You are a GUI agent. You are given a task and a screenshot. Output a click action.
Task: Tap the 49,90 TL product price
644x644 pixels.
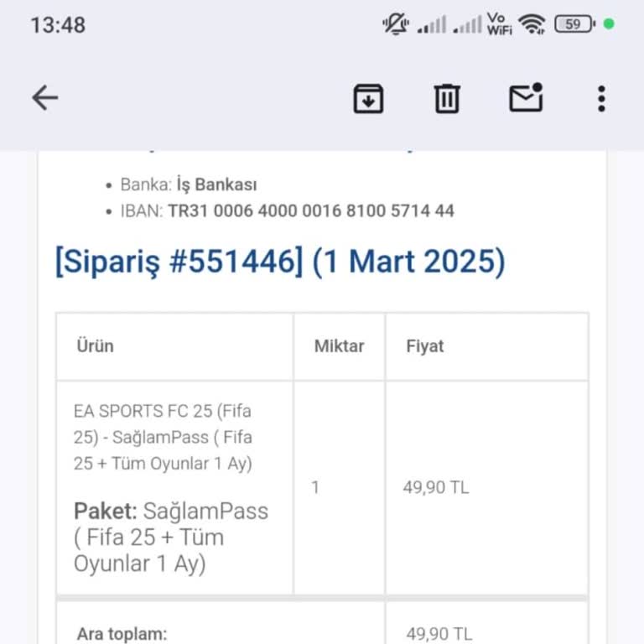click(436, 487)
